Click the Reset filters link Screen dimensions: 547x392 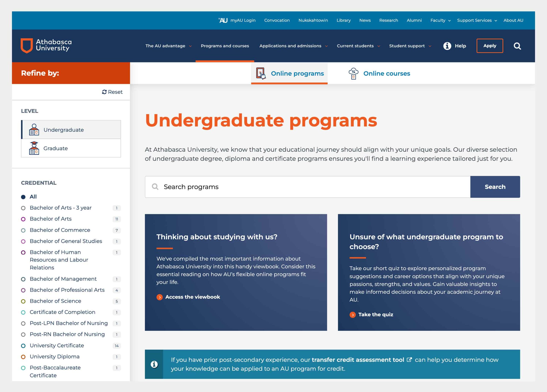112,92
